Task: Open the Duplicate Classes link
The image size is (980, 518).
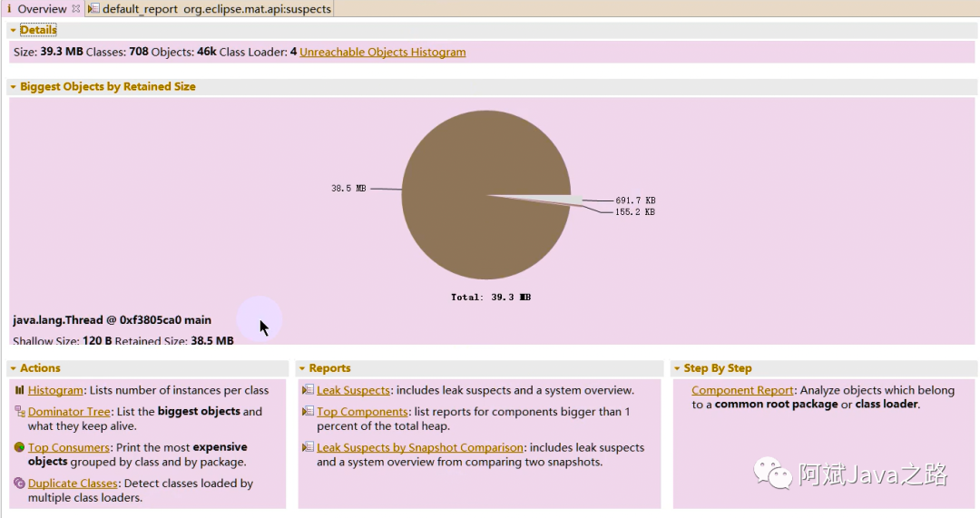Action: point(73,483)
